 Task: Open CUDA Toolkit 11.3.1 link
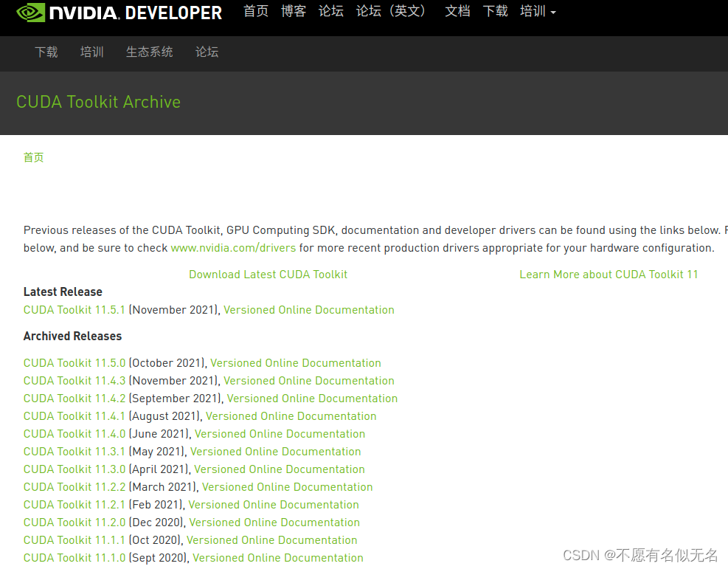click(74, 451)
